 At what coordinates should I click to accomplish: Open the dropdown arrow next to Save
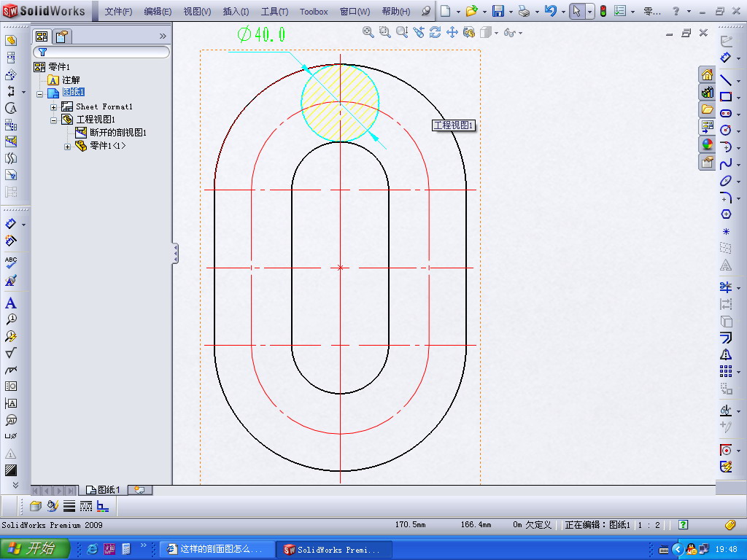(511, 12)
